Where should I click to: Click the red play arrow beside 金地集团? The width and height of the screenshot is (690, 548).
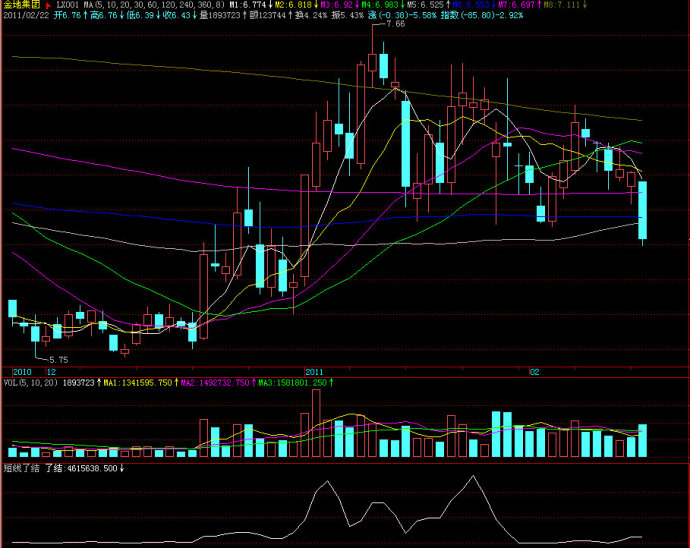(x=48, y=6)
